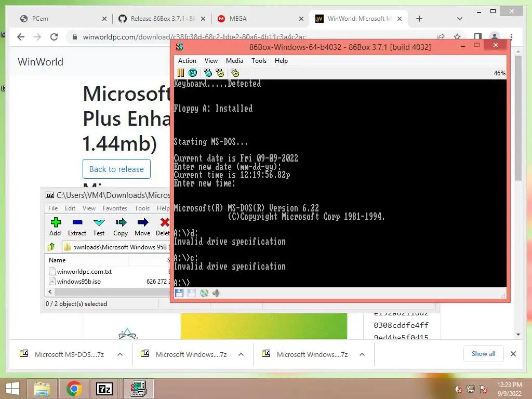Click the hard reset icon in 86Box
532x399 pixels.
193,73
